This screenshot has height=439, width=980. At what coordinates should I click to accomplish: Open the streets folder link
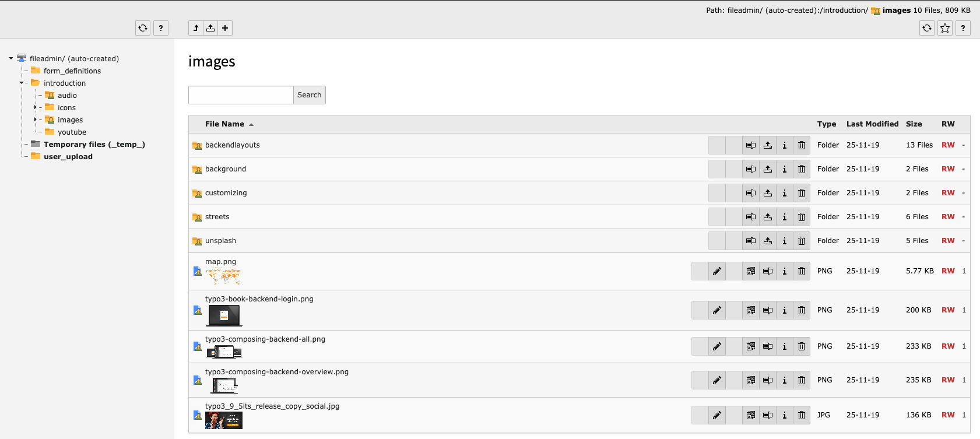[x=217, y=217]
